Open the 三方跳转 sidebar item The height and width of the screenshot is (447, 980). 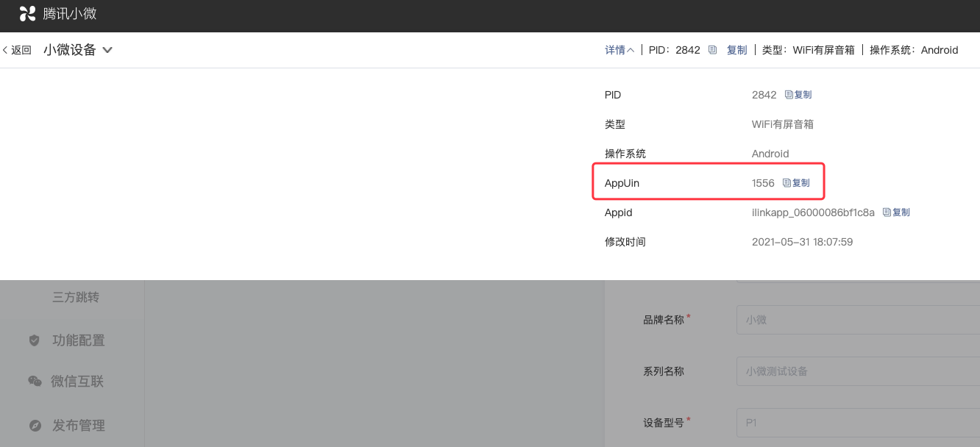point(76,298)
